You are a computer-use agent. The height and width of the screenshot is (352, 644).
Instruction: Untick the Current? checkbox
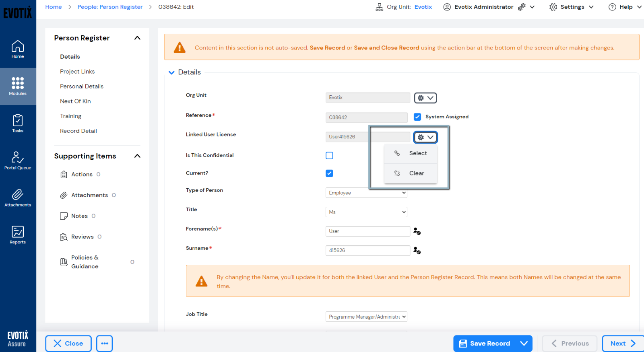329,173
